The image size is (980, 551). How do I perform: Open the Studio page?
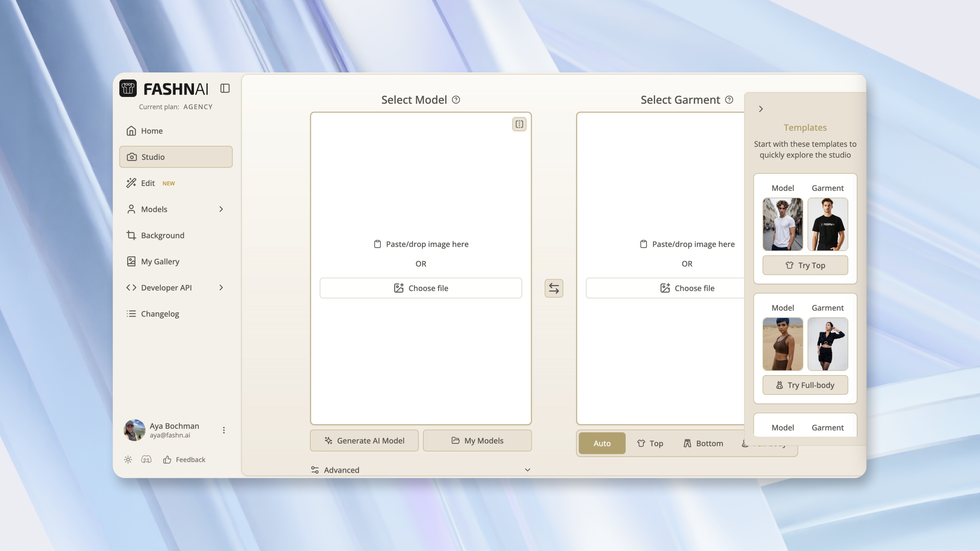point(176,157)
